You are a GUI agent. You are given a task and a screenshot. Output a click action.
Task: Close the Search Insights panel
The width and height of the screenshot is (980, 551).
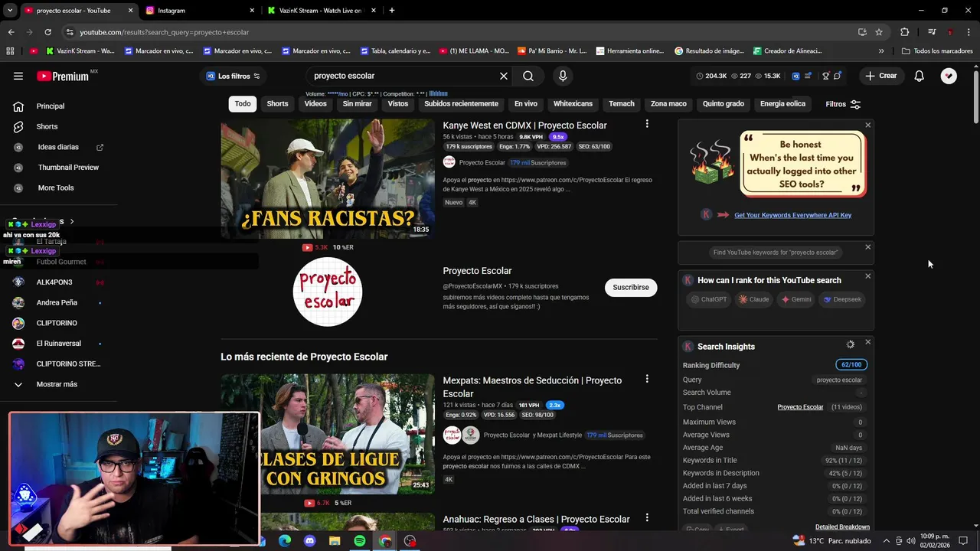coord(867,342)
